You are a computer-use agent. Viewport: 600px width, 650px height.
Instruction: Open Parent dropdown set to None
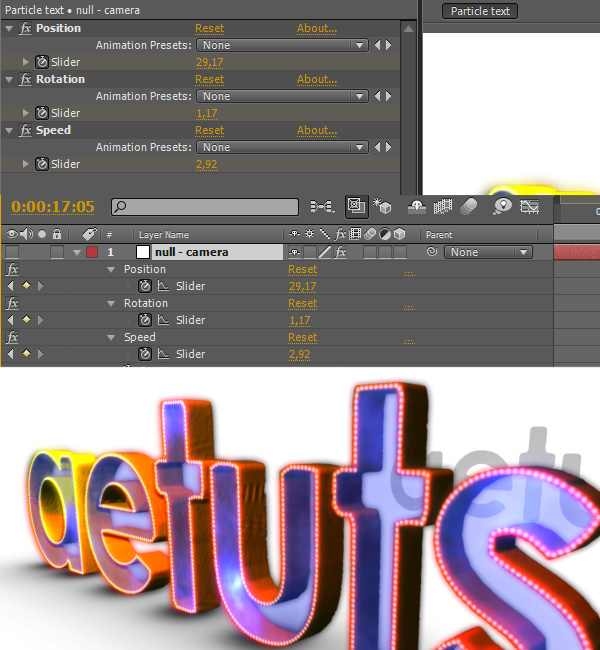coord(488,252)
